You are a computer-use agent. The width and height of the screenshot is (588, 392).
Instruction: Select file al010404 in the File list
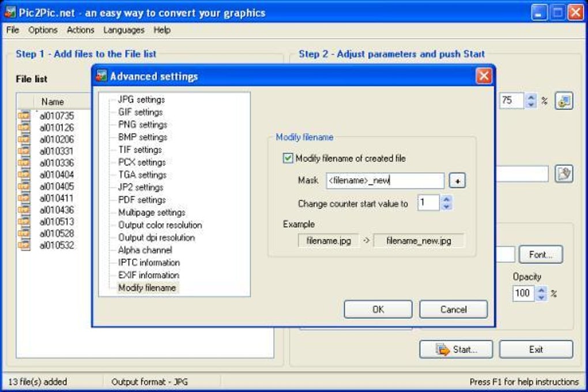(x=56, y=175)
